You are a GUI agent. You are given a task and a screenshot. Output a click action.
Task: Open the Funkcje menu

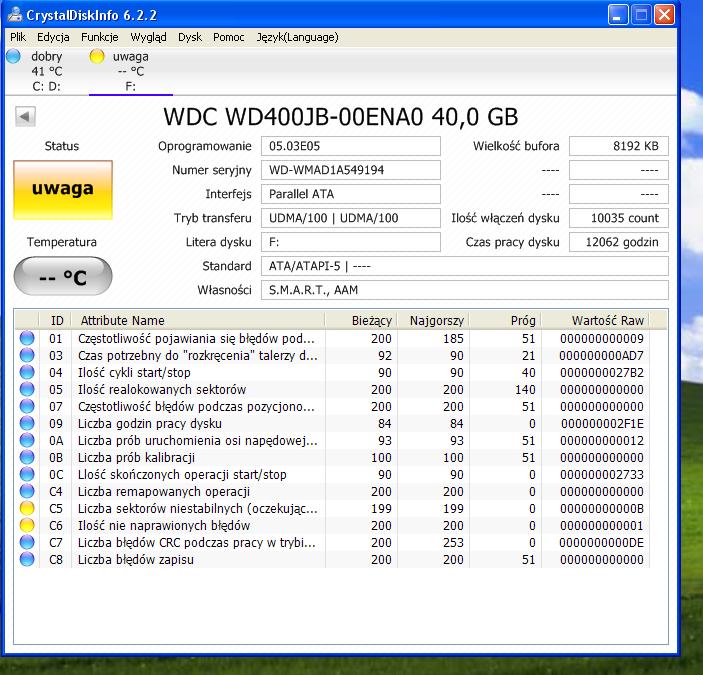click(x=100, y=37)
